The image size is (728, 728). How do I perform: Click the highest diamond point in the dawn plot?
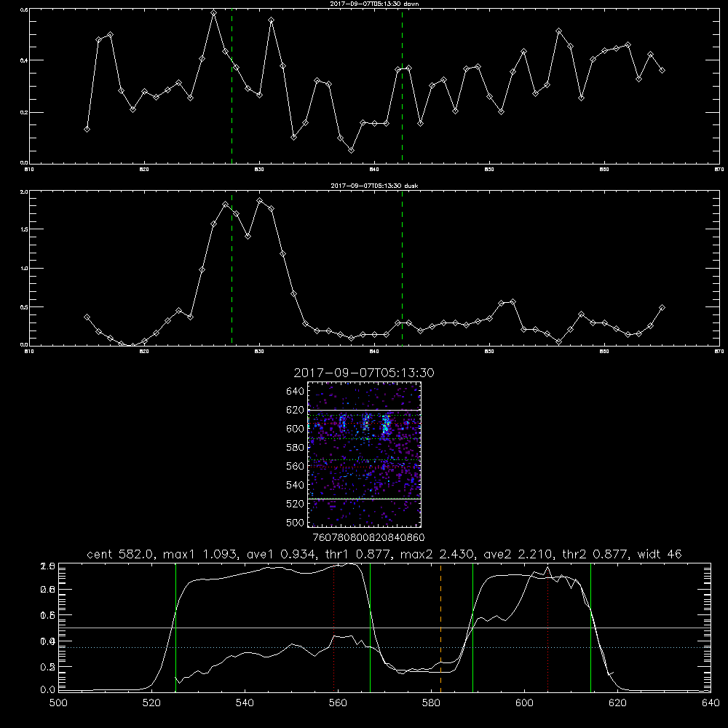coord(213,13)
